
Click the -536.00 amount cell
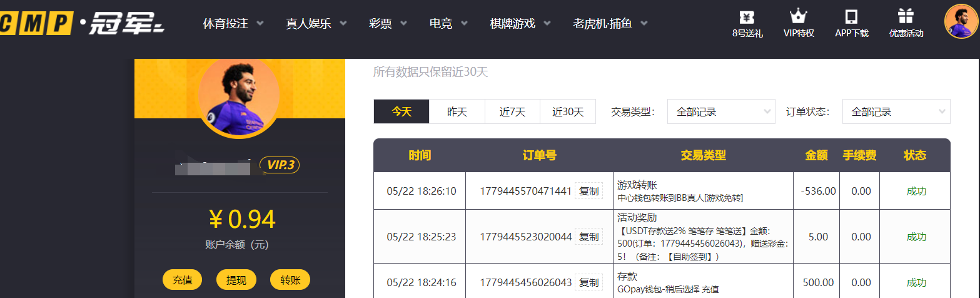click(x=818, y=191)
